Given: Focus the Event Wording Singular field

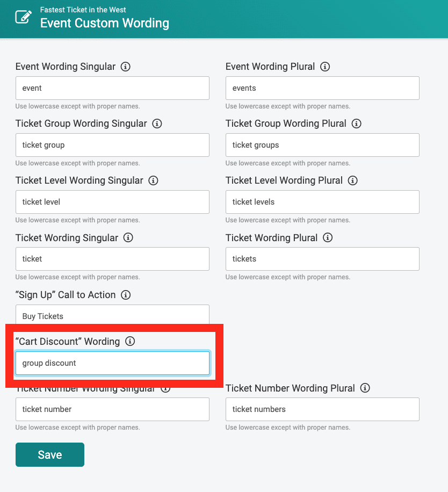Looking at the screenshot, I should (x=112, y=88).
